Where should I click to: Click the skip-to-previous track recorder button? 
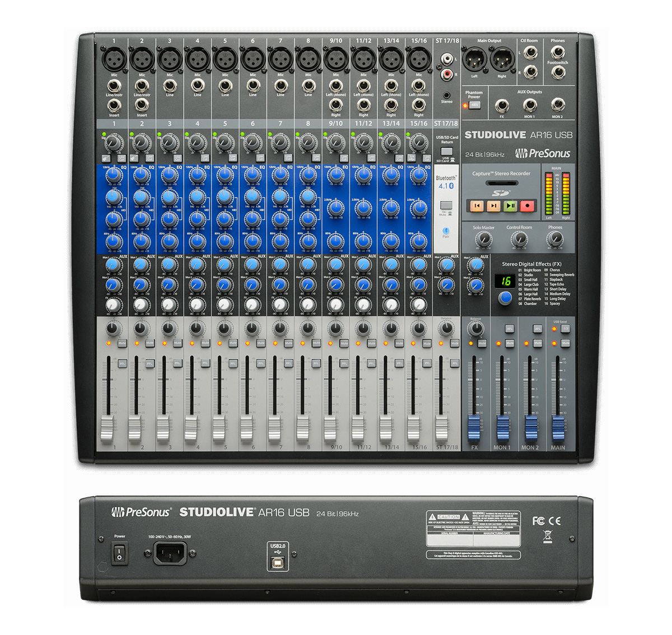pyautogui.click(x=477, y=206)
